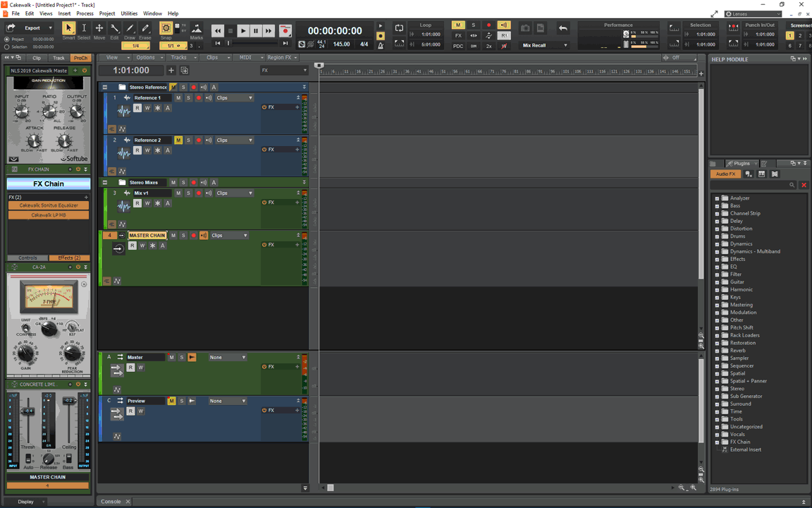Open the Utilities menu

(x=129, y=13)
